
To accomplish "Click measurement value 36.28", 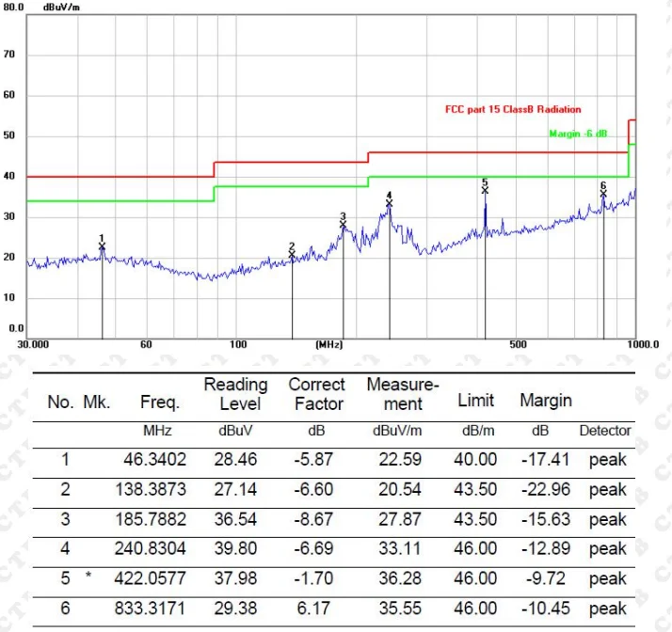I will (x=400, y=578).
